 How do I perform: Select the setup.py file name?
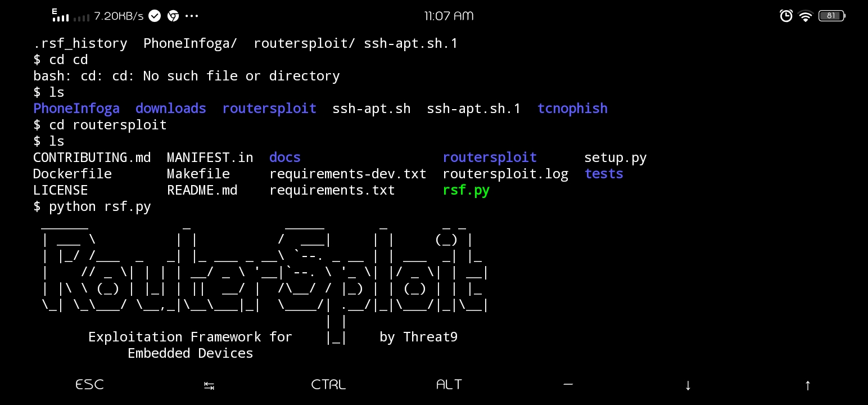(616, 157)
